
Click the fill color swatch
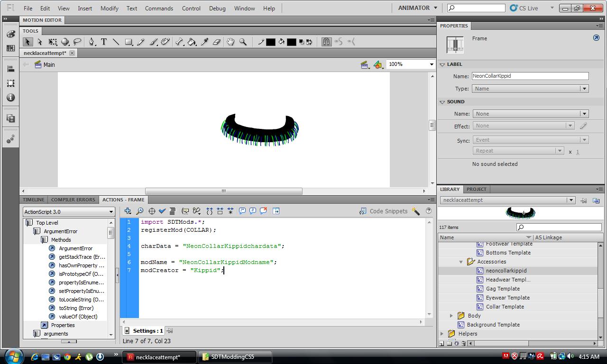(x=291, y=42)
